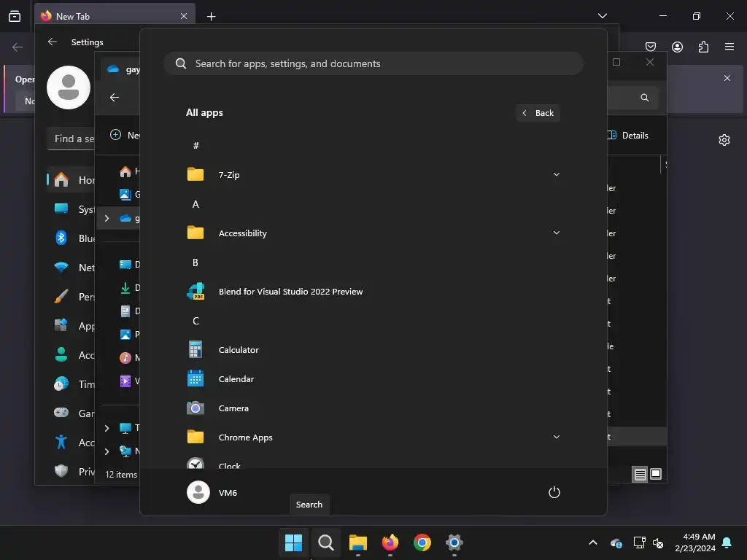Open the Calendar app
This screenshot has height=560, width=747.
click(373, 379)
